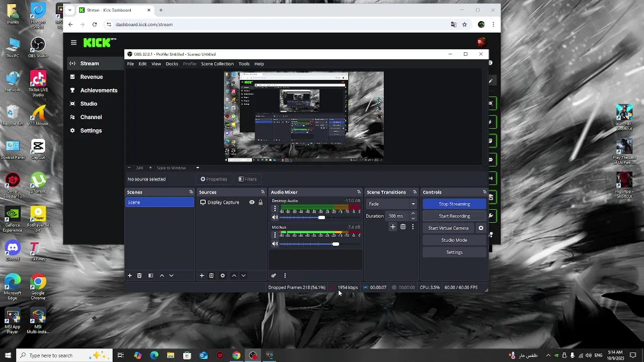Open Desktop Audio three-dot options
Viewport: 644px width, 362px height.
275,209
